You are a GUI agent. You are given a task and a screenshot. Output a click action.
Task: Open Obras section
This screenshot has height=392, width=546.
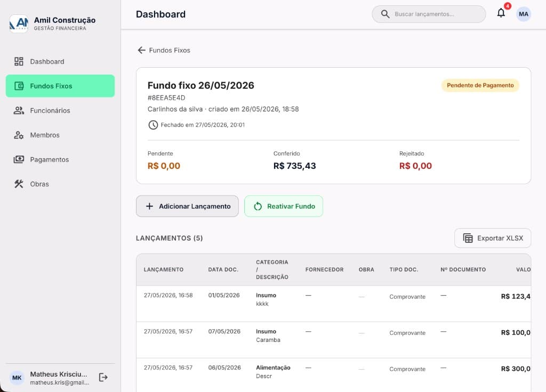[x=60, y=184]
